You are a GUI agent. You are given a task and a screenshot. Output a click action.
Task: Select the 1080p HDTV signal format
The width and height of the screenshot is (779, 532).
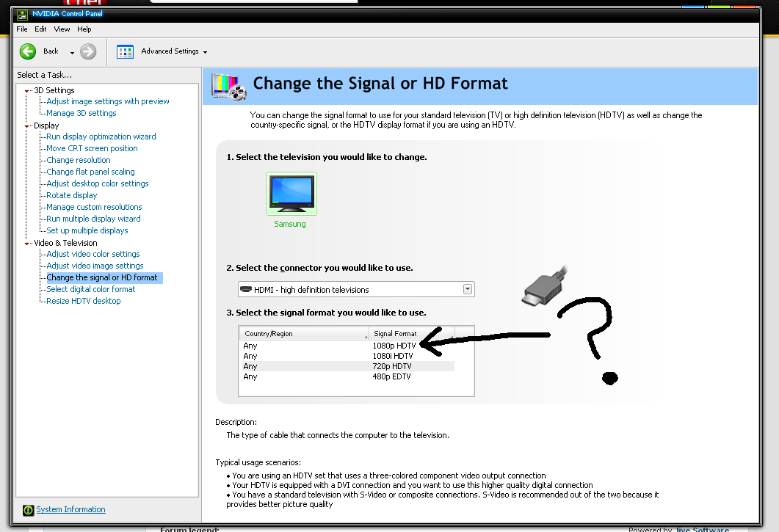click(394, 346)
